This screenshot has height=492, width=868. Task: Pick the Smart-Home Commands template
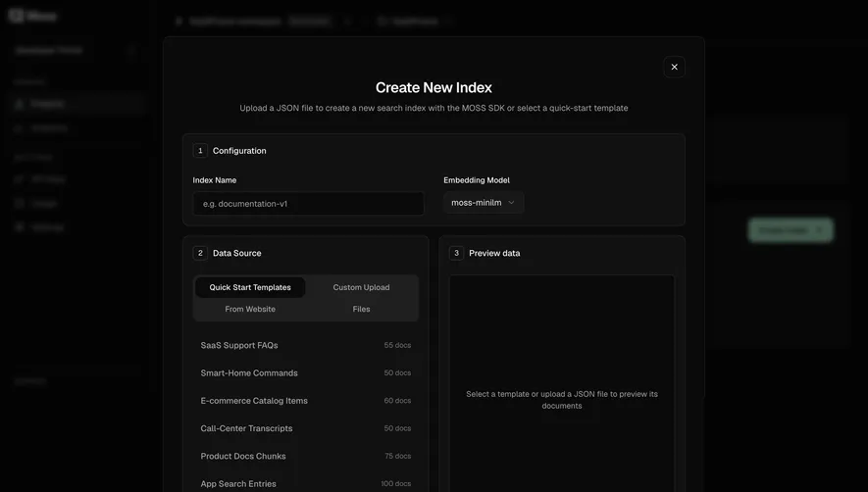(306, 373)
